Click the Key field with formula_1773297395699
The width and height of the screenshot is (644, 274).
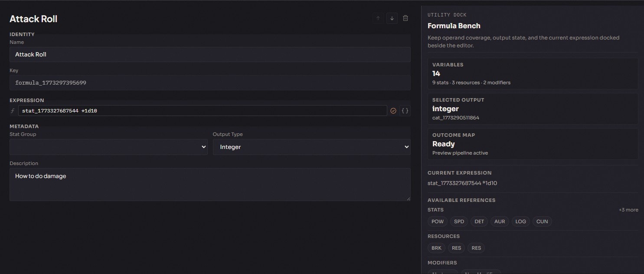(210, 83)
